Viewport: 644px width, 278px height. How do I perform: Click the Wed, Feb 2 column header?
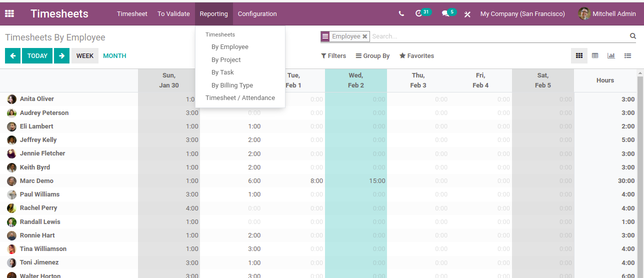356,80
